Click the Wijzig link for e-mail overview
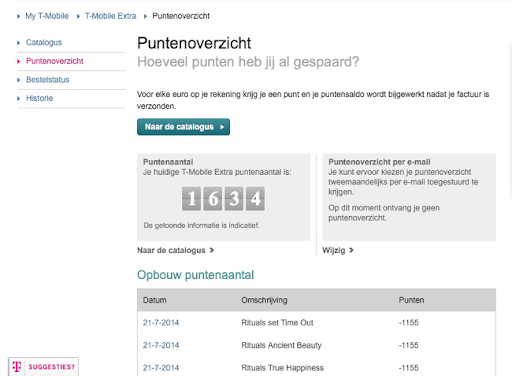Viewport: 512px width, 376px height. pyautogui.click(x=334, y=250)
